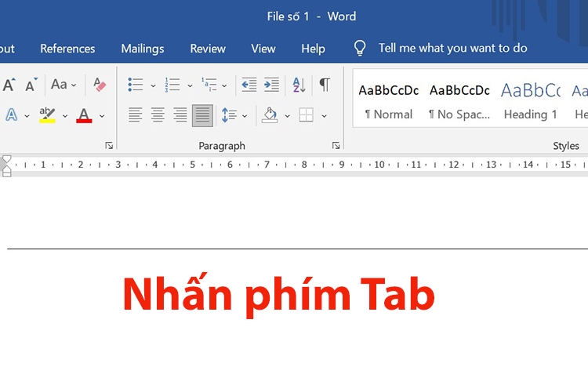Screen dimensions: 588x392
Task: Toggle show paragraph marks
Action: 325,85
